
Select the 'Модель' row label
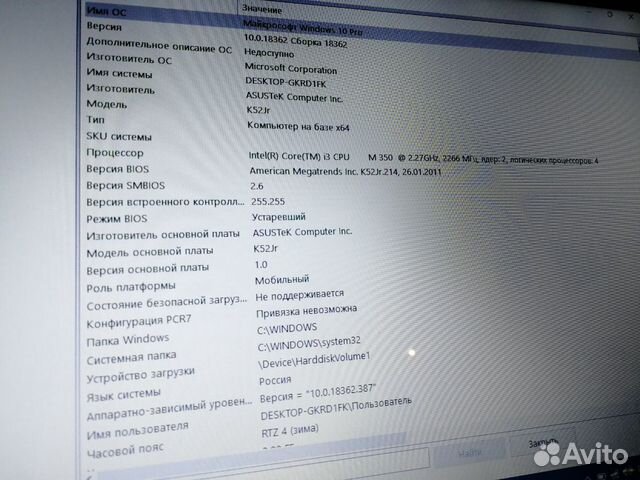[107, 104]
